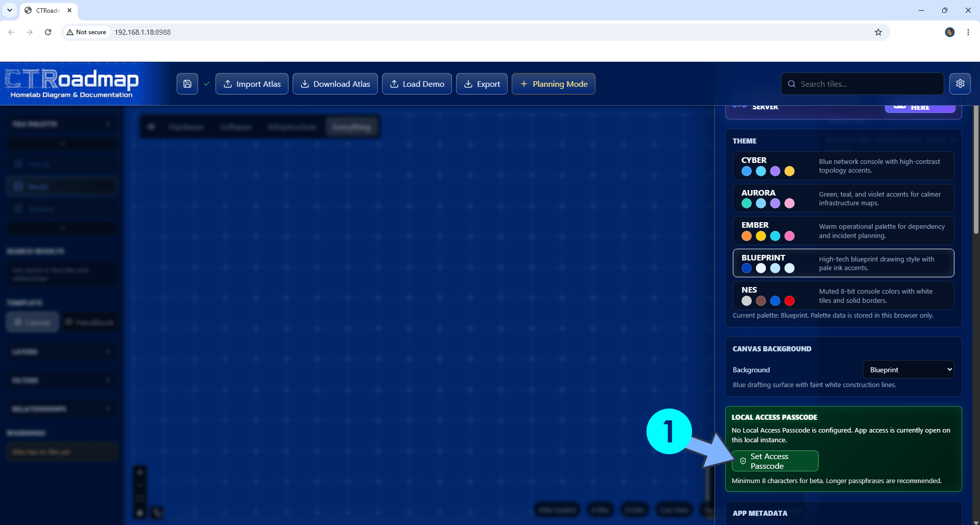Click the teal swatch in Aurora palette
The height and width of the screenshot is (525, 980).
(x=747, y=203)
